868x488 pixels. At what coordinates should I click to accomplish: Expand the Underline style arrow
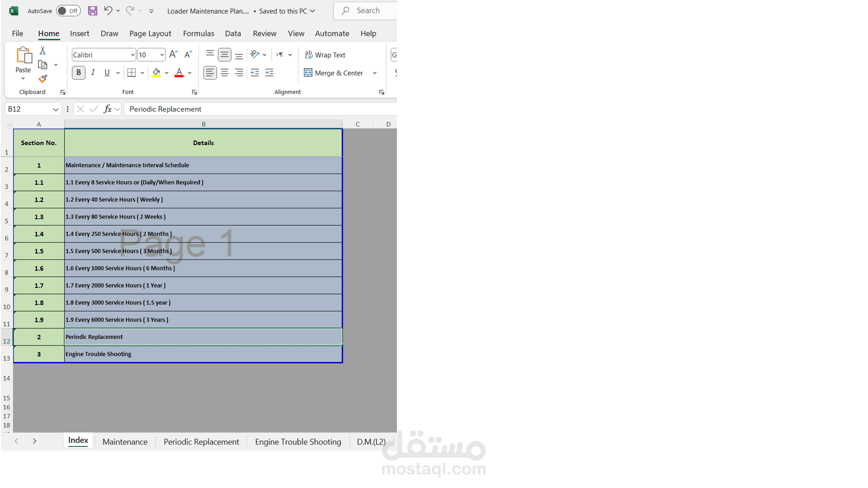[118, 73]
